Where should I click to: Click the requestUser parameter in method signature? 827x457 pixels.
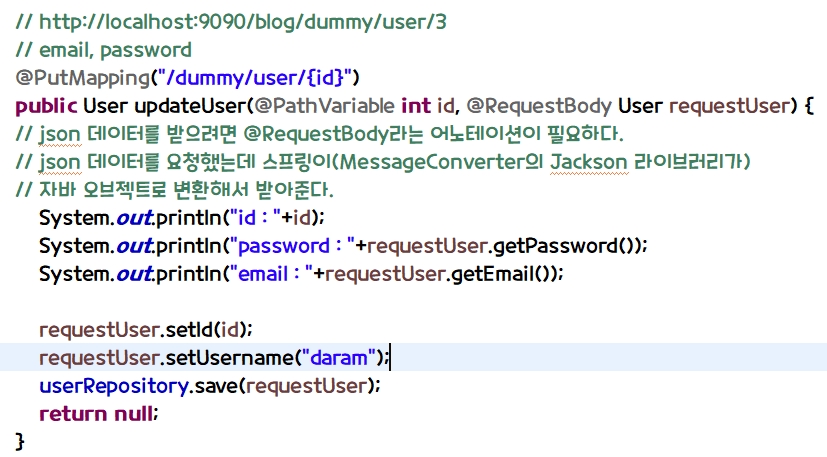(730, 106)
